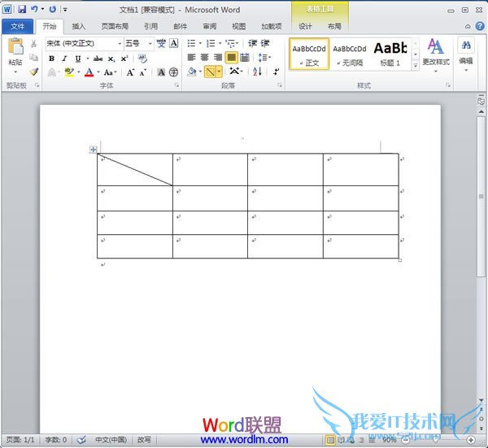Expand the styles gallery more arrow

tap(415, 66)
